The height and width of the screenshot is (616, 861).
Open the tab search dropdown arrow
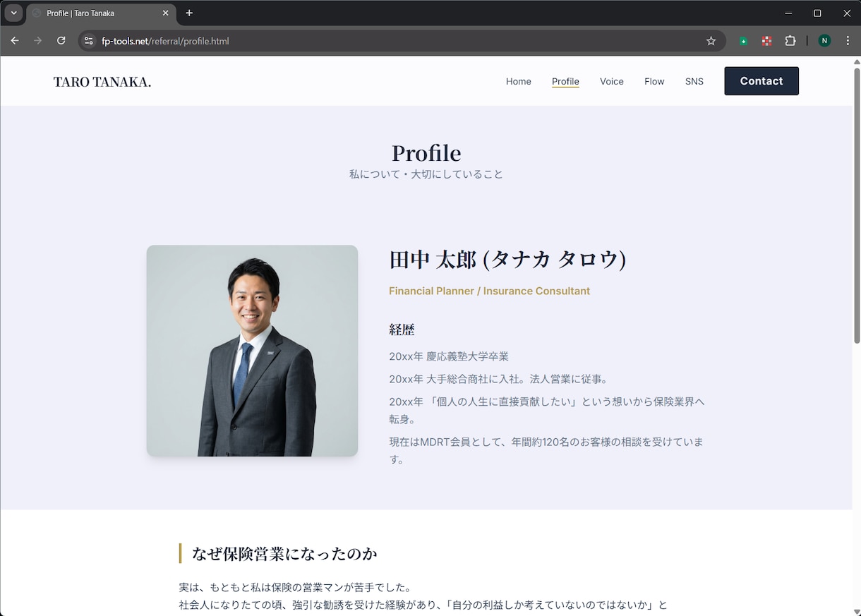pyautogui.click(x=13, y=13)
